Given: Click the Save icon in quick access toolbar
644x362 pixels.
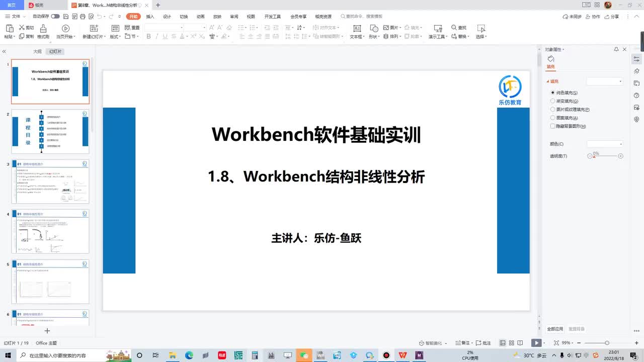Looking at the screenshot, I should [65, 17].
